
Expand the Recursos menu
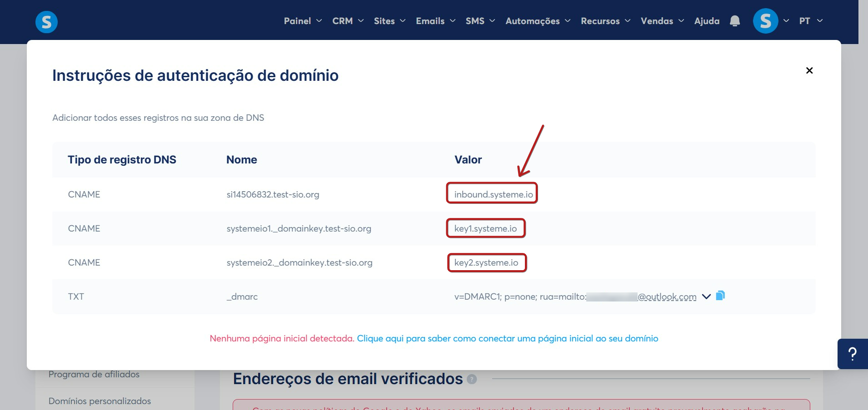[x=605, y=21]
